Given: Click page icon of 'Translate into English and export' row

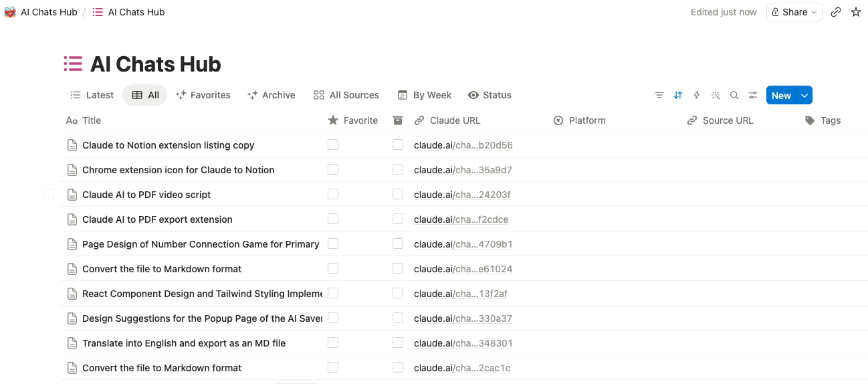Looking at the screenshot, I should tap(72, 343).
